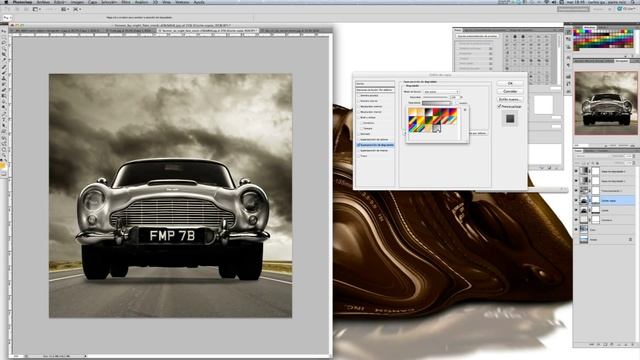Viewport: 640px width, 360px height.
Task: Select the Rectangular Marquee tool
Action: (4, 37)
